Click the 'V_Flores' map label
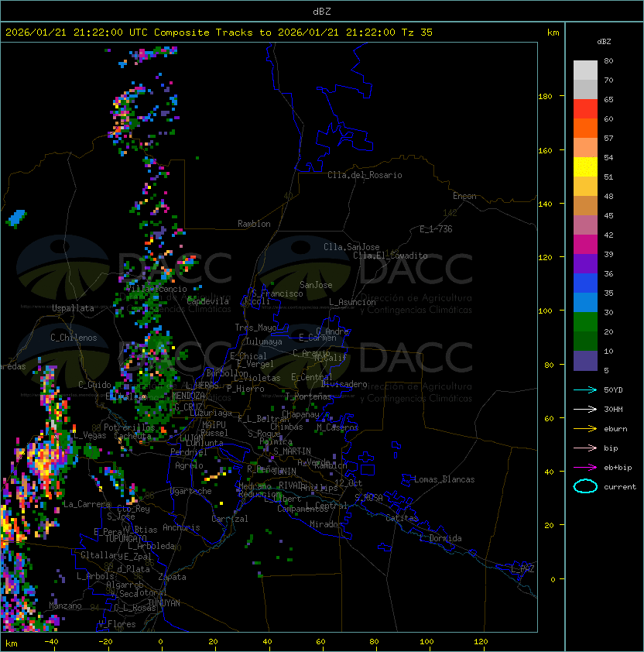This screenshot has height=652, width=644. point(117,624)
